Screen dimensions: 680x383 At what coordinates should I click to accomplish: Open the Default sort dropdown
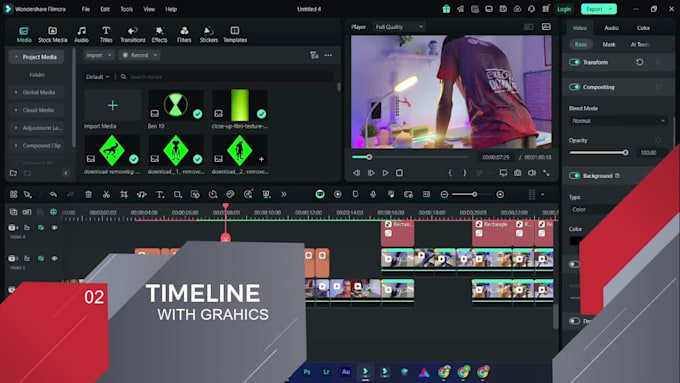coord(97,77)
